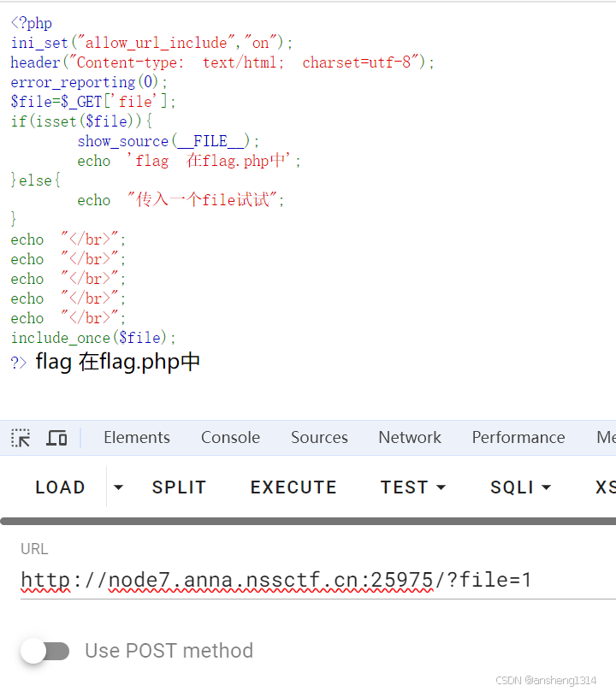Click the 'if(isset($file)){' code line
616x691 pixels.
coord(81,121)
